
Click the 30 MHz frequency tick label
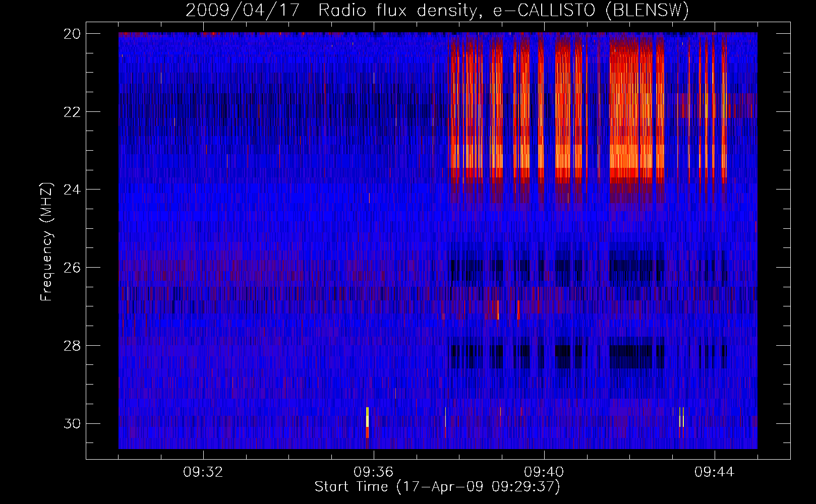[72, 423]
